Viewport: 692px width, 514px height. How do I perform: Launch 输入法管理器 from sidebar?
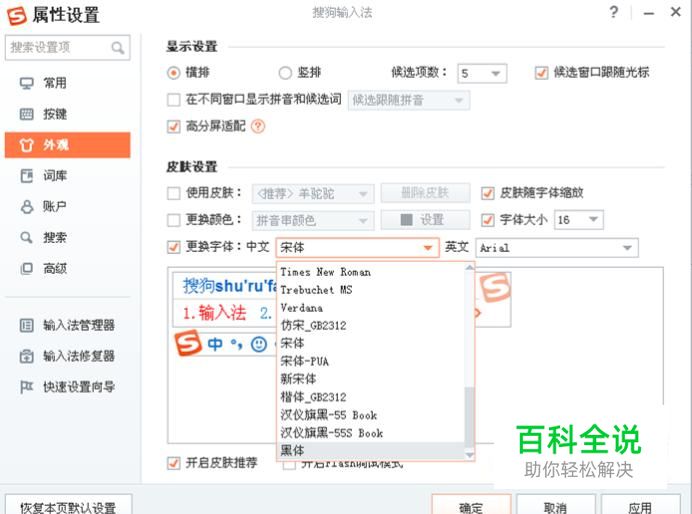coord(68,326)
